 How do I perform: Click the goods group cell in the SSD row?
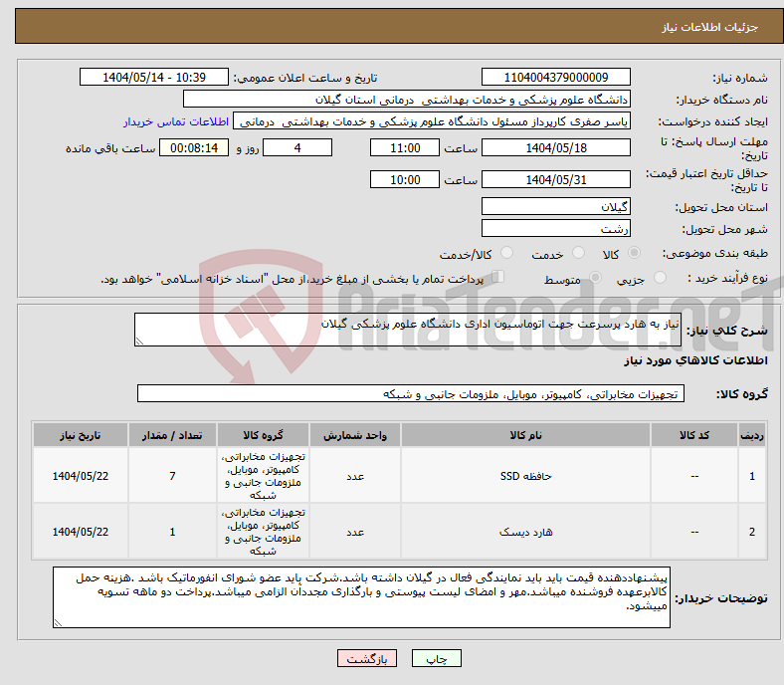263,475
